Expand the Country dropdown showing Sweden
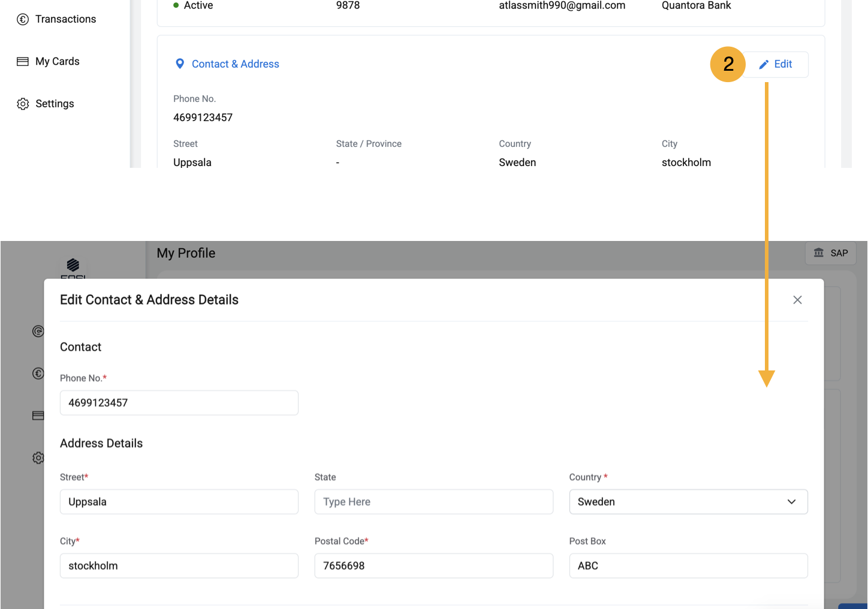 (688, 502)
